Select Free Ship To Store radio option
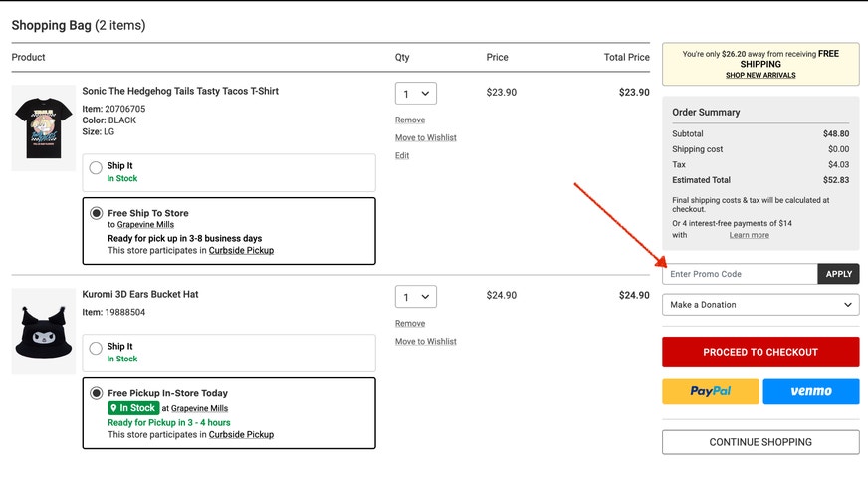 point(97,213)
